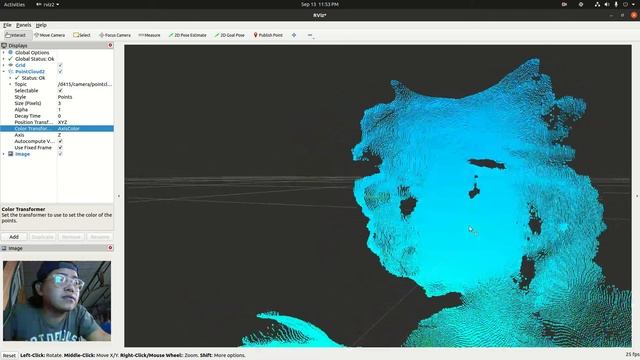Click the screen recording indicator in top bar
This screenshot has height=360, width=640.
tap(564, 4)
